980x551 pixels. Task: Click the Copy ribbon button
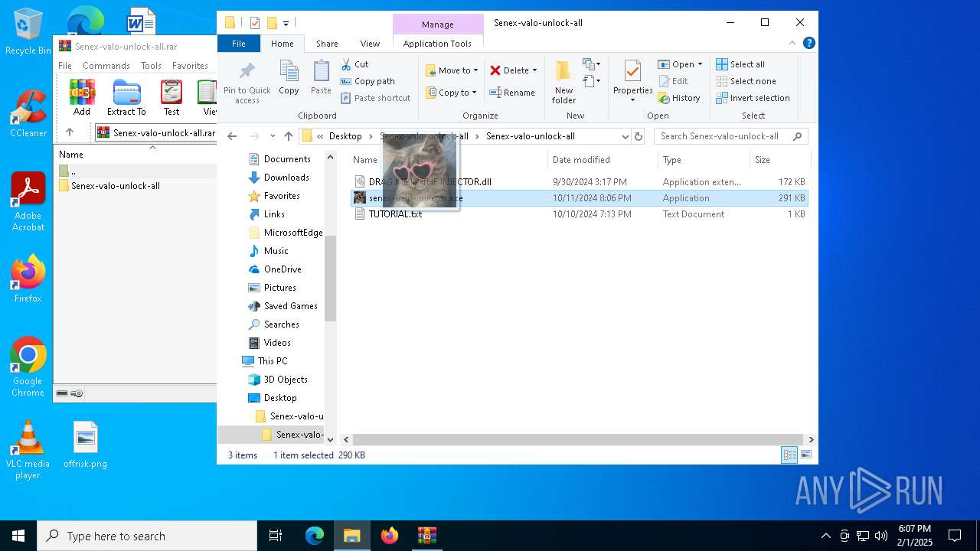(x=289, y=78)
